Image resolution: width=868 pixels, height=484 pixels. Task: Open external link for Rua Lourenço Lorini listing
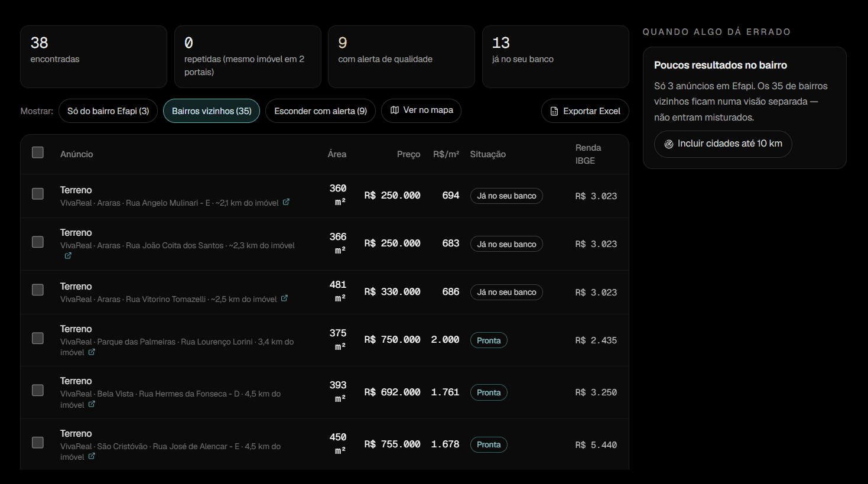(92, 352)
